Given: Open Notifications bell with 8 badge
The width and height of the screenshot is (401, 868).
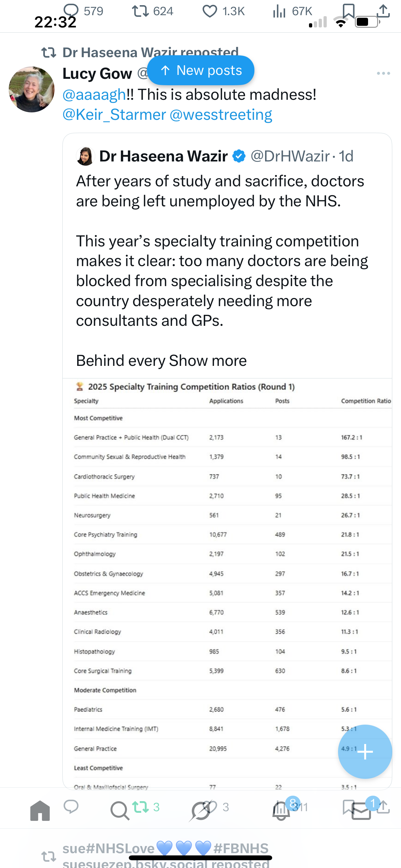Looking at the screenshot, I should [x=281, y=810].
